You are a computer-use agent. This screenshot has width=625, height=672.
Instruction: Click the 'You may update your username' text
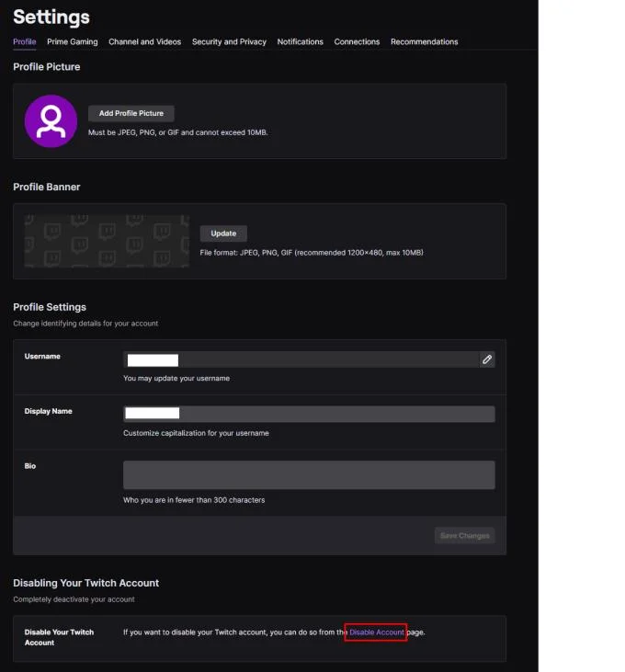tap(176, 379)
